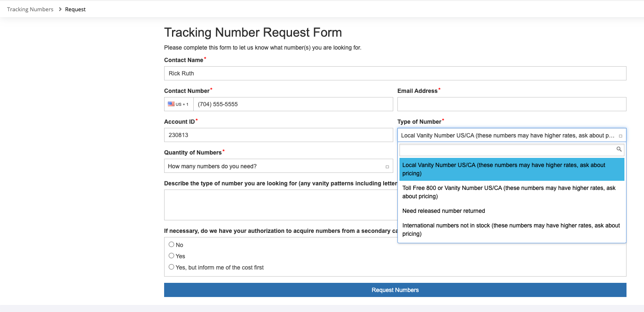
Task: Click the number description text area
Action: pos(280,205)
